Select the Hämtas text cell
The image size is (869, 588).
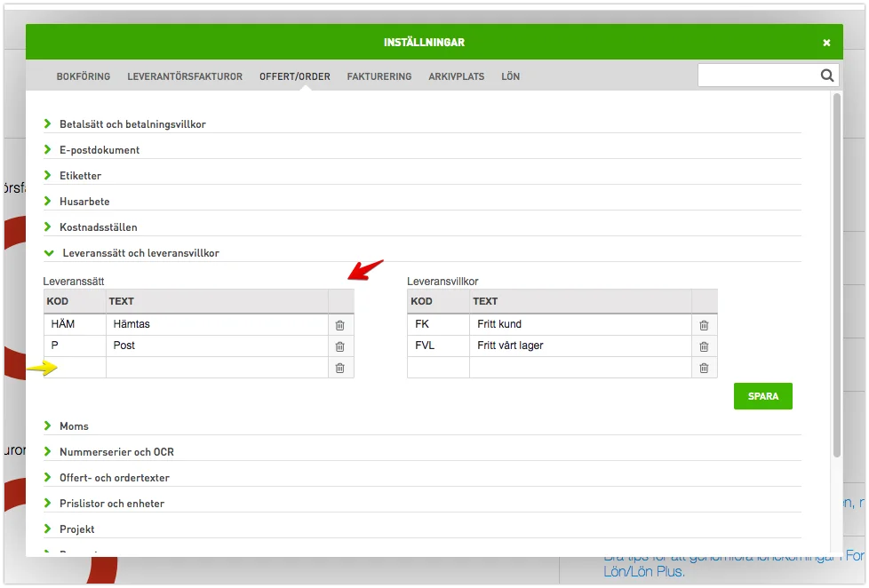[217, 324]
